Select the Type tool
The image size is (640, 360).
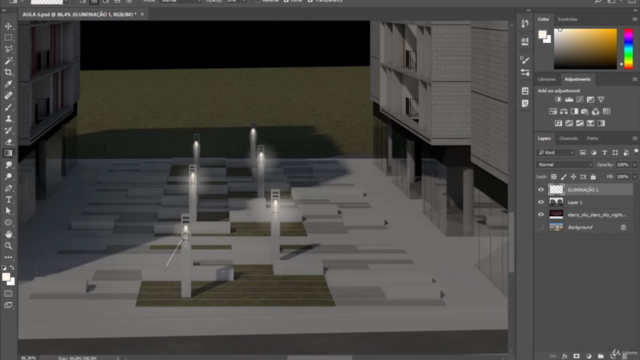(x=8, y=200)
